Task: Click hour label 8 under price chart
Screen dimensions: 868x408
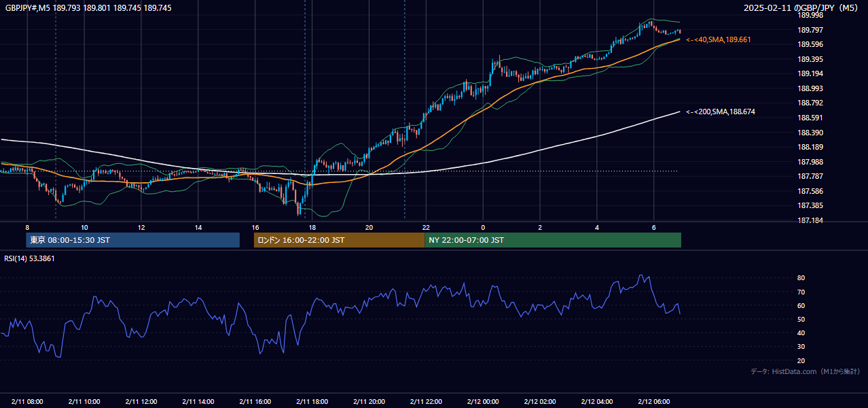Action: pyautogui.click(x=27, y=227)
